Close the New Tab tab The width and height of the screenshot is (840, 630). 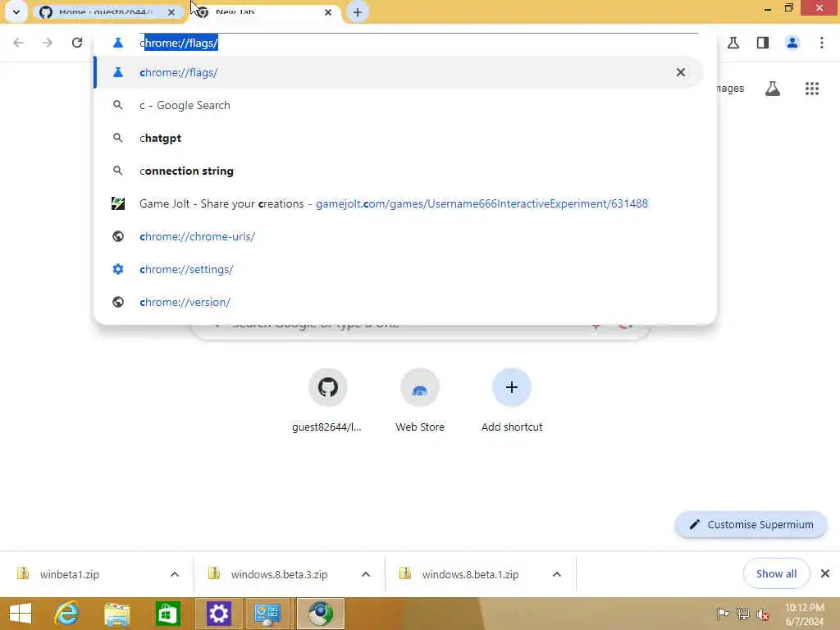pyautogui.click(x=328, y=11)
